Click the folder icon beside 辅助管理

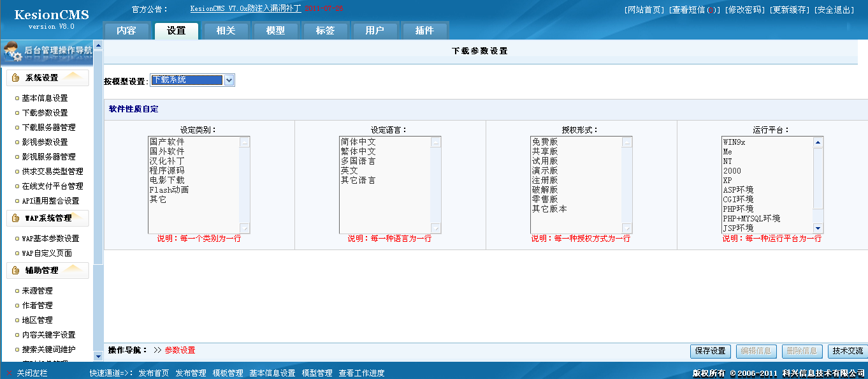coord(14,270)
